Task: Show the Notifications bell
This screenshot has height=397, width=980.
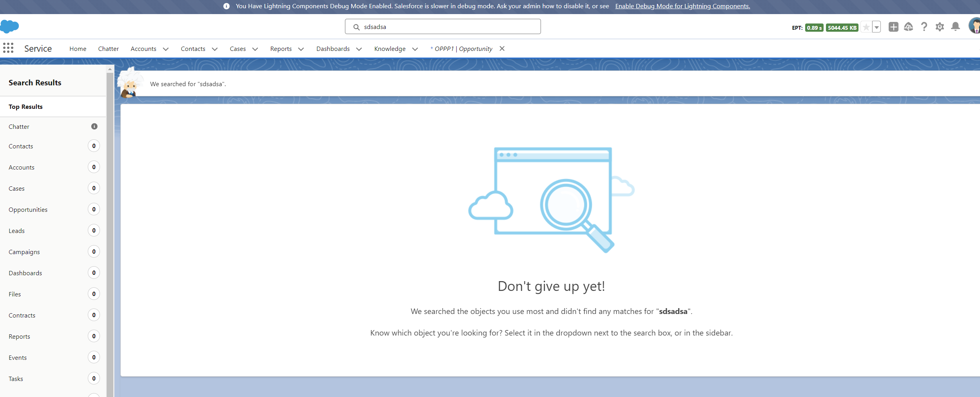Action: [x=955, y=27]
